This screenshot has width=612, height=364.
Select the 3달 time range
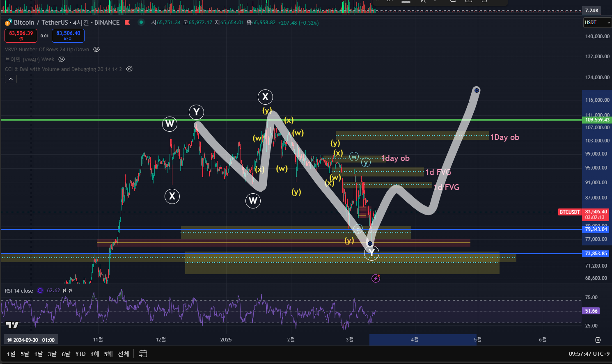(52, 354)
